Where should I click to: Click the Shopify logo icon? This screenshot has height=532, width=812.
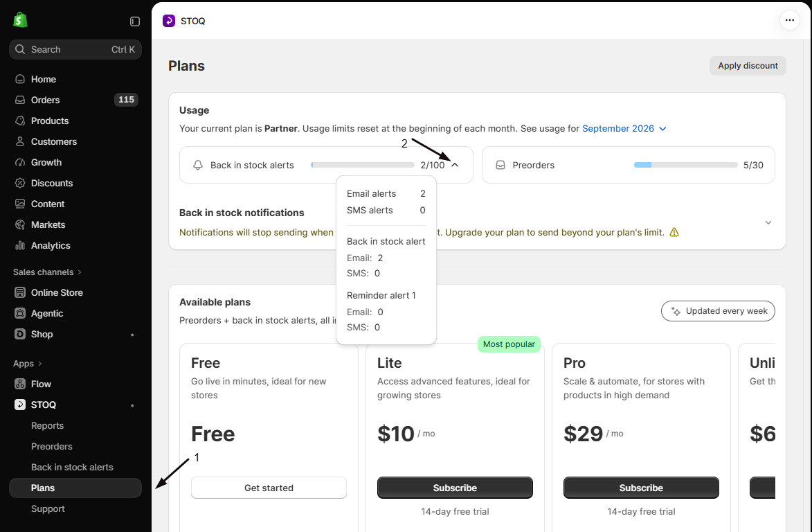pyautogui.click(x=20, y=20)
